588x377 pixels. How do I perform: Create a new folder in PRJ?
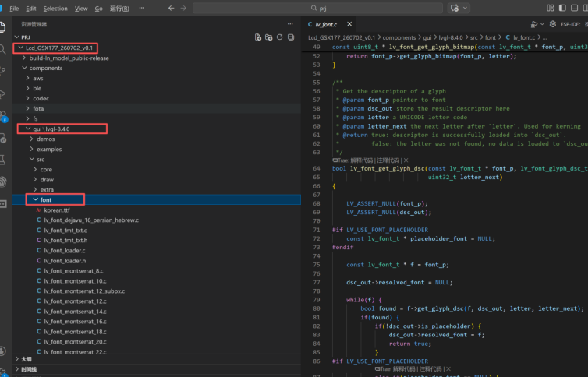click(268, 37)
